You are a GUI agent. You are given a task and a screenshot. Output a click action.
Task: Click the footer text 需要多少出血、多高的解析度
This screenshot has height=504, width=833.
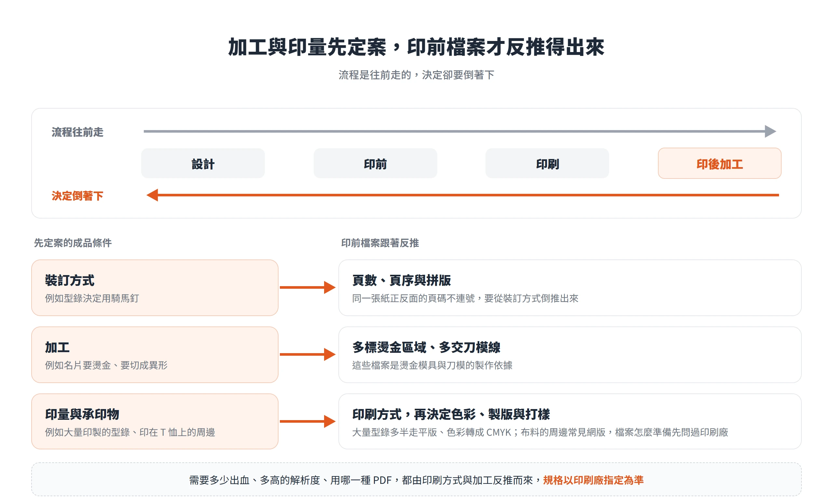(254, 480)
